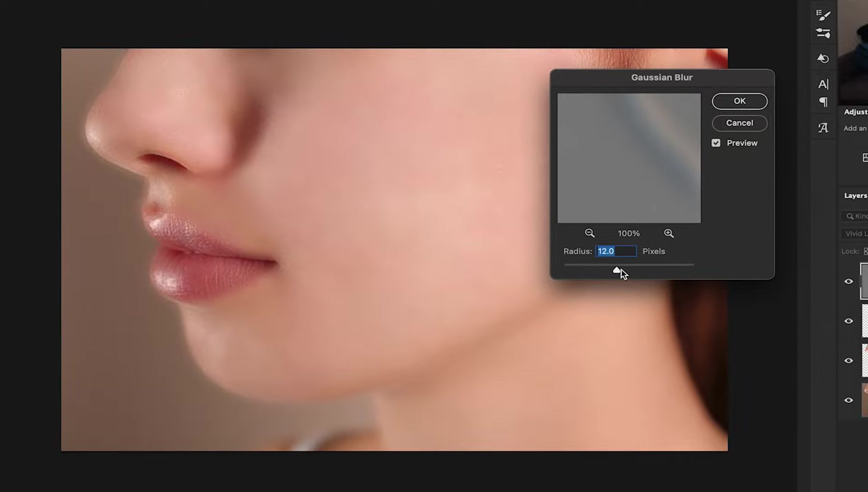Screen dimensions: 868x492
Task: Hide the bottom photo layer
Action: (x=849, y=400)
